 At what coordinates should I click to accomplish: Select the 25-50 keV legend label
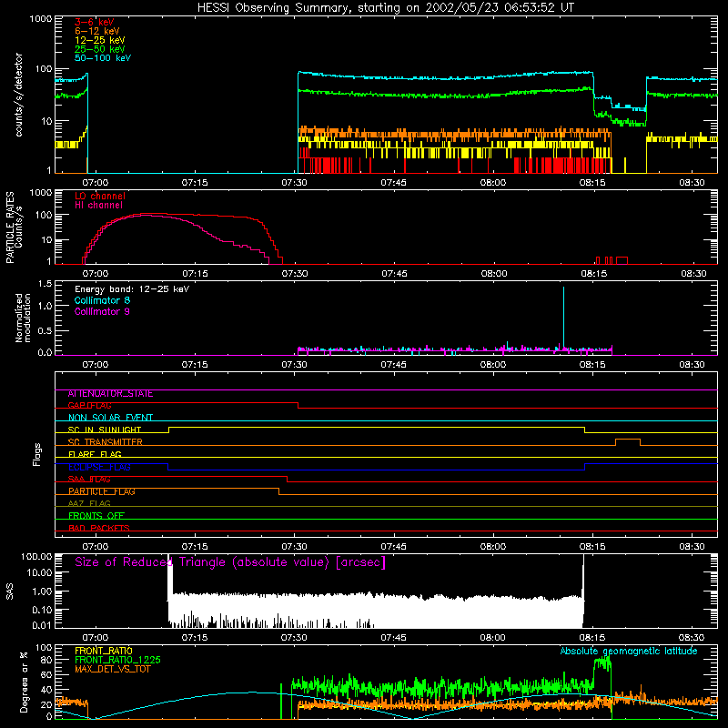click(100, 49)
